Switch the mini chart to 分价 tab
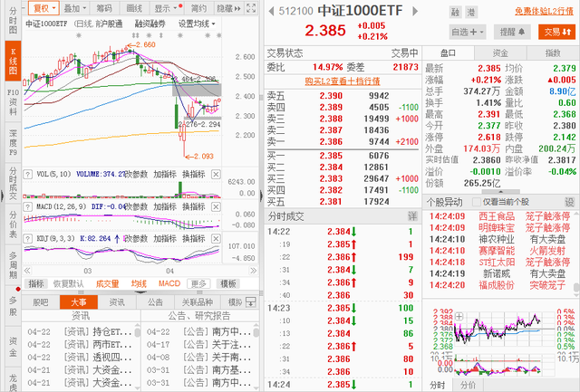Image resolution: width=580 pixels, height=392 pixels. pyautogui.click(x=468, y=386)
